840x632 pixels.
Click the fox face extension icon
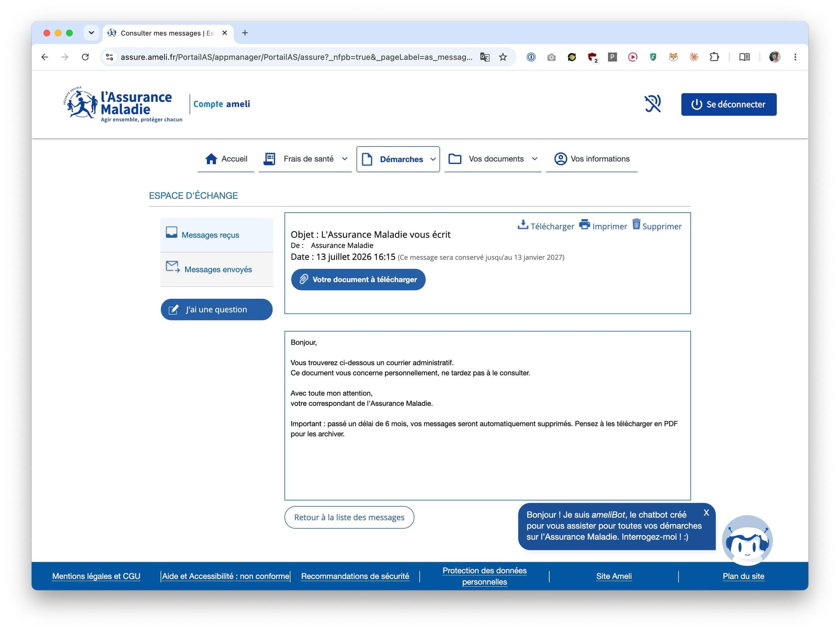(673, 57)
